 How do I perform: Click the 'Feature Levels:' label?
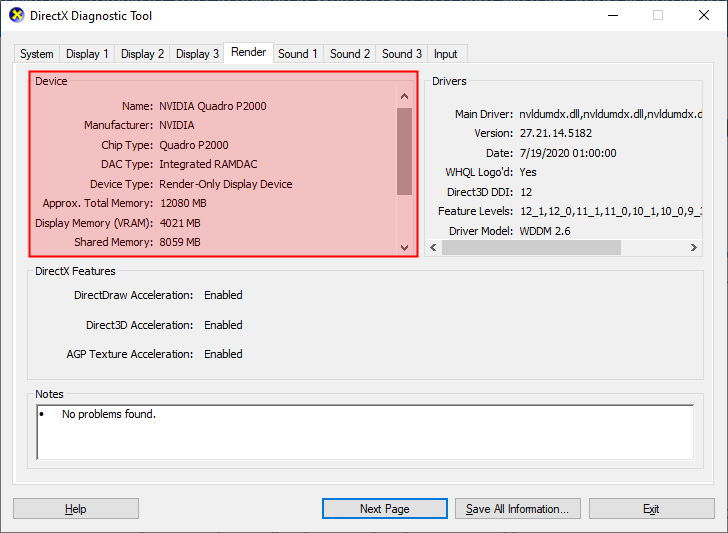[475, 212]
